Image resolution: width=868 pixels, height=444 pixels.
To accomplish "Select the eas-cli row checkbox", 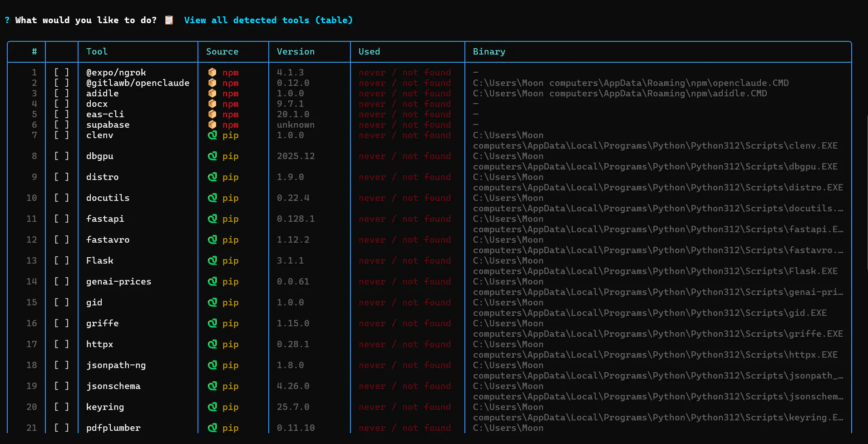I will (62, 114).
